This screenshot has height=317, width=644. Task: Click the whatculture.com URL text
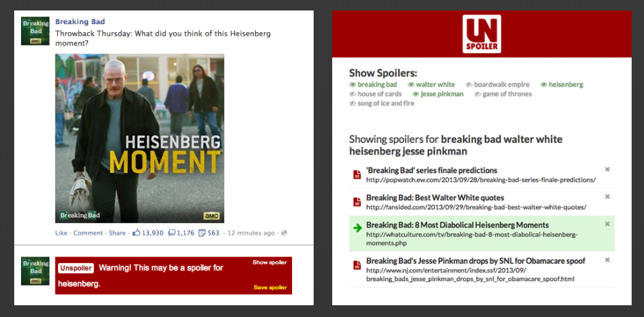tap(472, 239)
